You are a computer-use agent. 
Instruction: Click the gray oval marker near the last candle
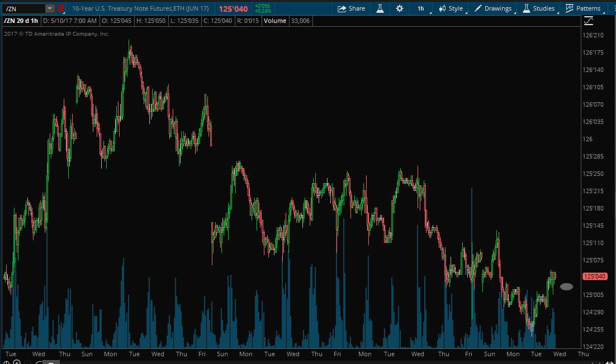(x=566, y=287)
